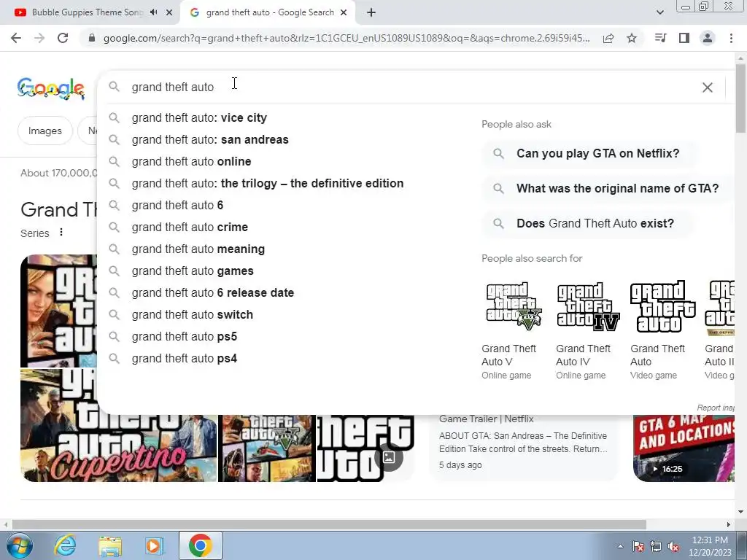Open the site security lock icon

pos(92,38)
